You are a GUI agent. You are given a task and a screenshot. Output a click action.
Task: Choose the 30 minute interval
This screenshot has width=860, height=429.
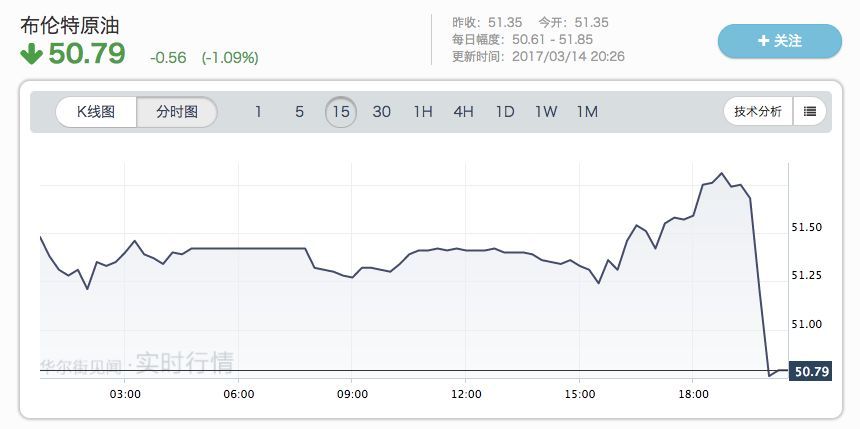[x=382, y=112]
